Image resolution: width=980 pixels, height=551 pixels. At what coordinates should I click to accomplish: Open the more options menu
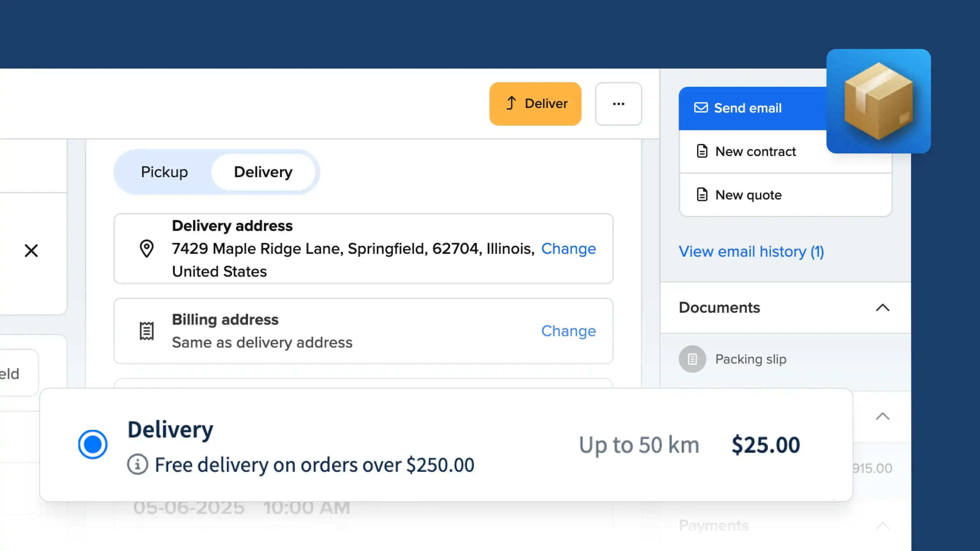pyautogui.click(x=618, y=104)
